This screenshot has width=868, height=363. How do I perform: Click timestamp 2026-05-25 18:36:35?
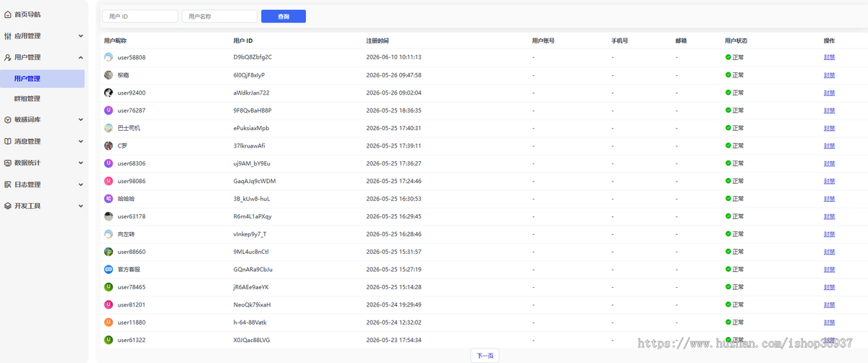tap(393, 111)
